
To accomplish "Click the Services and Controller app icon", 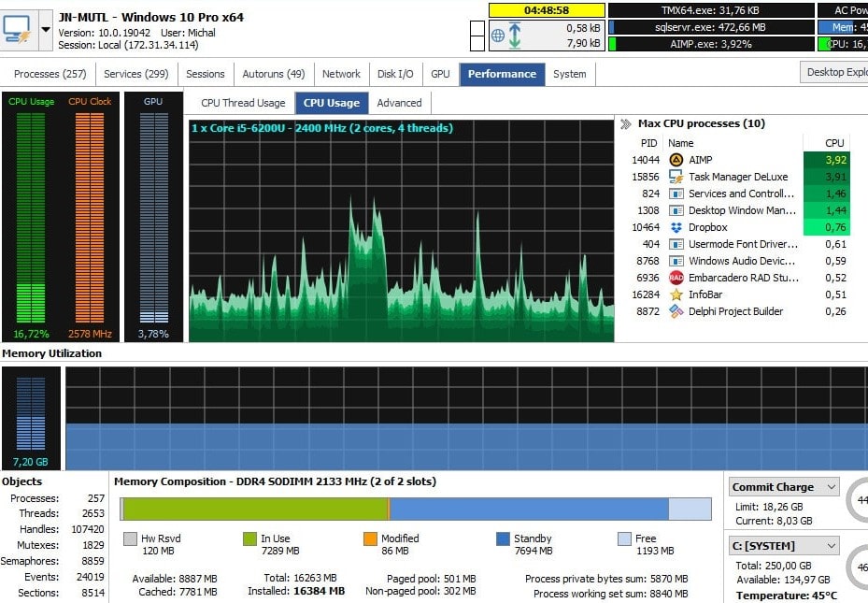I will pos(676,194).
